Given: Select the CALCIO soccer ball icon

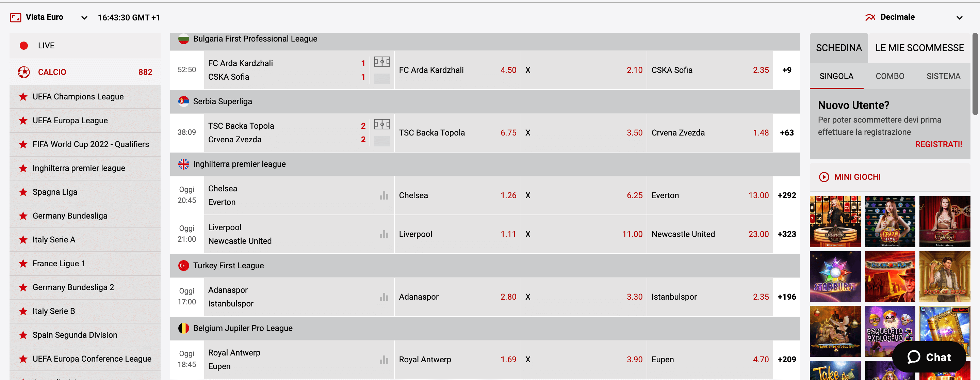Looking at the screenshot, I should click(x=23, y=72).
